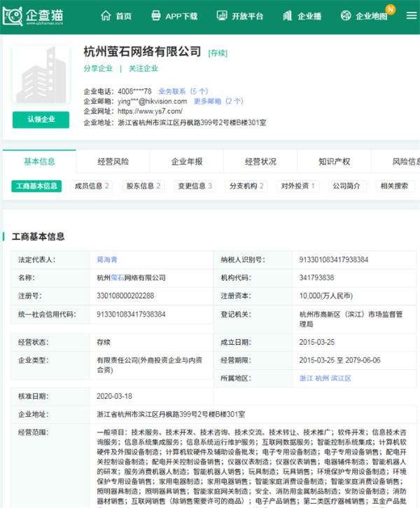Click the printer icon beside APP下载

click(156, 15)
